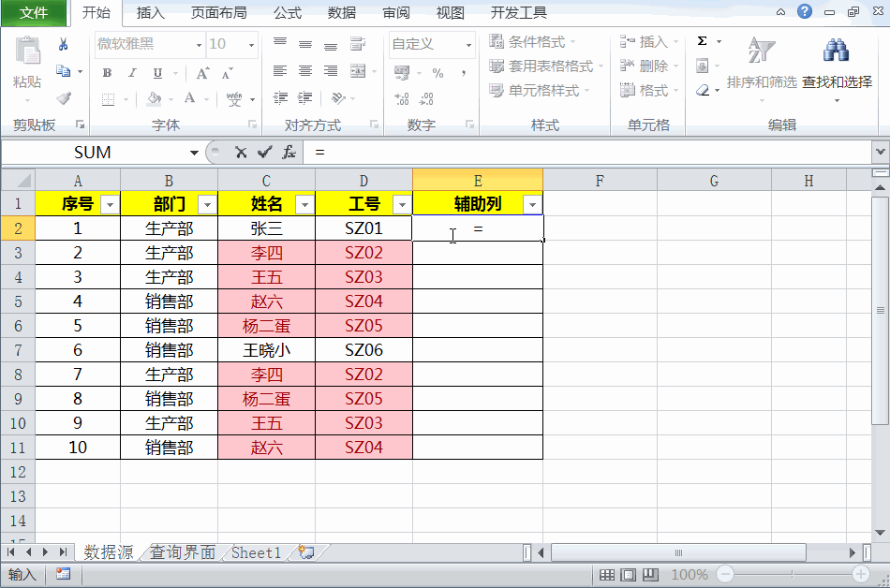This screenshot has height=588, width=890.
Task: Apply top vertical alignment
Action: (x=280, y=43)
